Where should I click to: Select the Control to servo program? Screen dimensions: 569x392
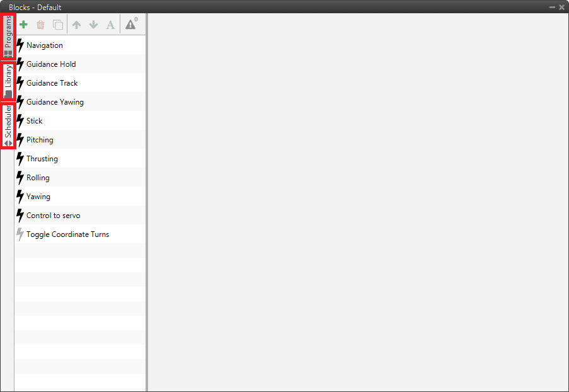(x=80, y=216)
